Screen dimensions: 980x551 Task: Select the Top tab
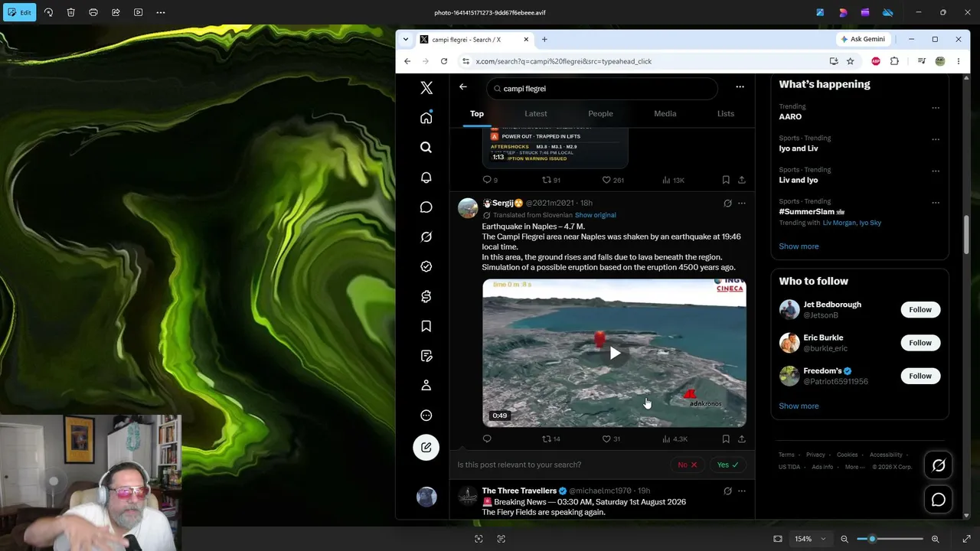tap(477, 114)
